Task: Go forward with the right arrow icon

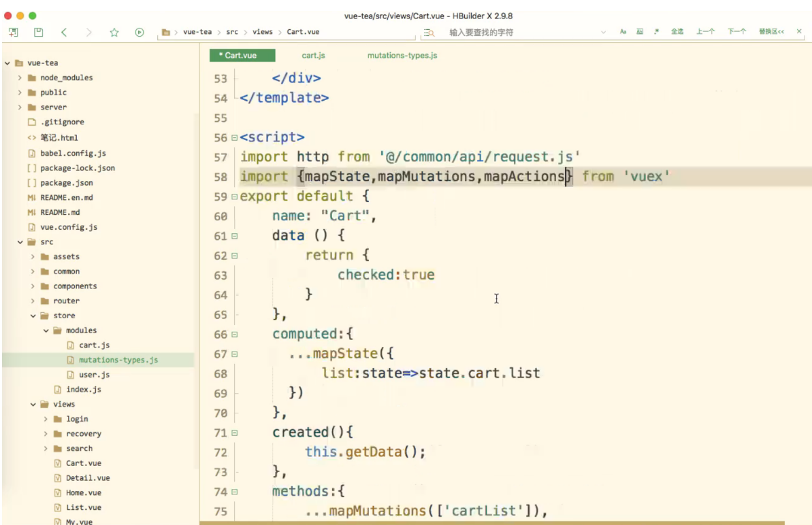Action: pos(88,32)
